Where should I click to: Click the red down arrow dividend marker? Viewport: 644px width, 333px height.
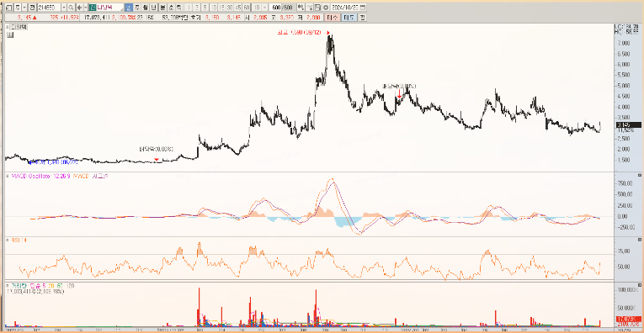coord(399,94)
